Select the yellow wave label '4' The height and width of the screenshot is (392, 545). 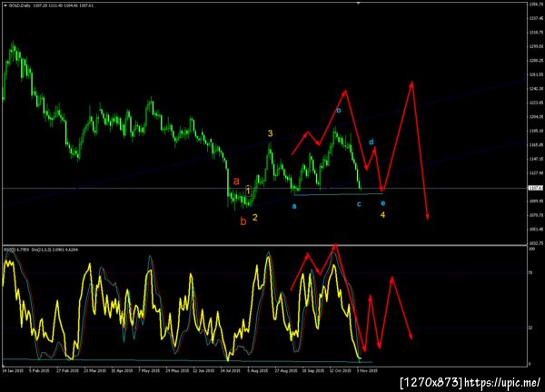382,215
